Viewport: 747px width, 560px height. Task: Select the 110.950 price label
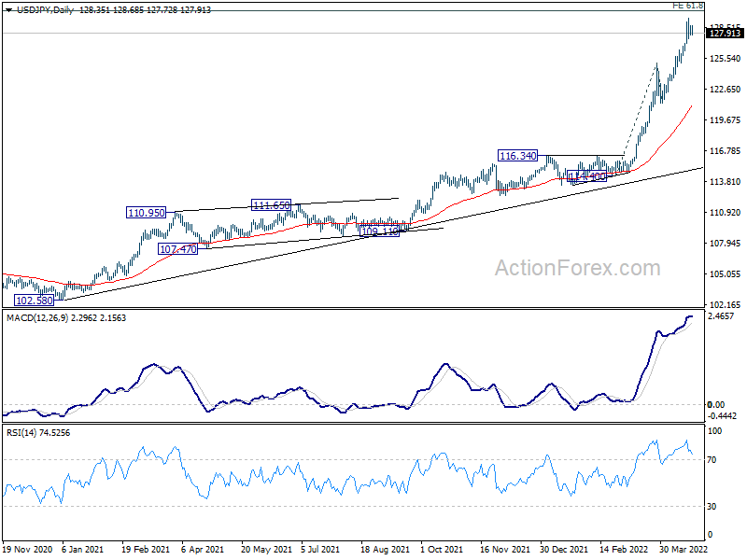[147, 213]
